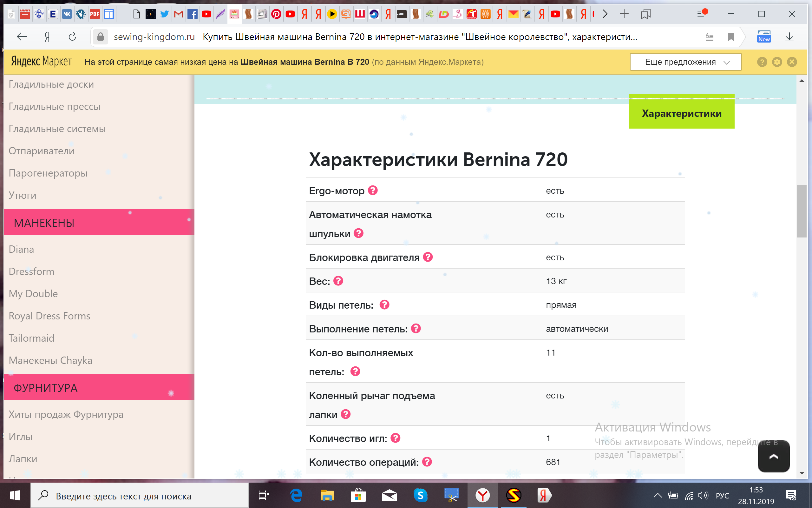
Task: Show help for Автоматическая намотка шпульки
Action: tap(359, 233)
